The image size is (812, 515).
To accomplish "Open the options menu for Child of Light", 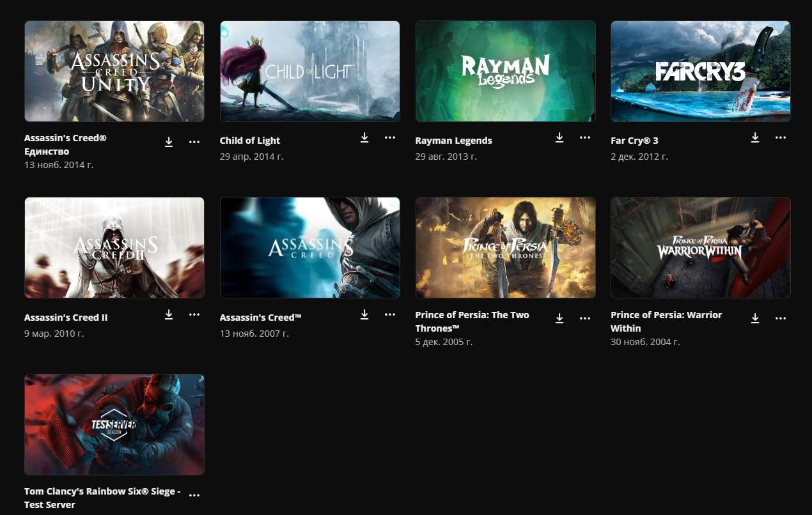I will click(x=390, y=137).
